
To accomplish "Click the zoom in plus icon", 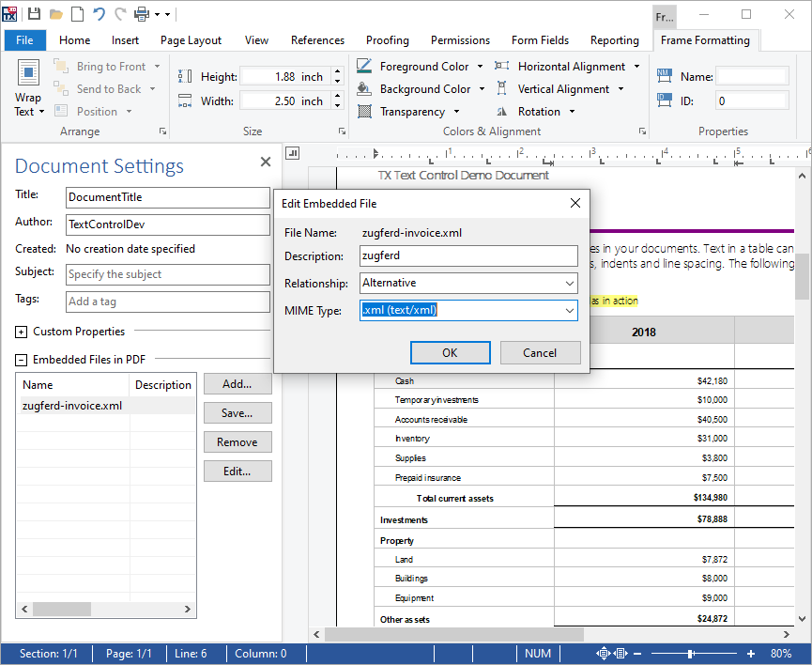I will click(751, 654).
